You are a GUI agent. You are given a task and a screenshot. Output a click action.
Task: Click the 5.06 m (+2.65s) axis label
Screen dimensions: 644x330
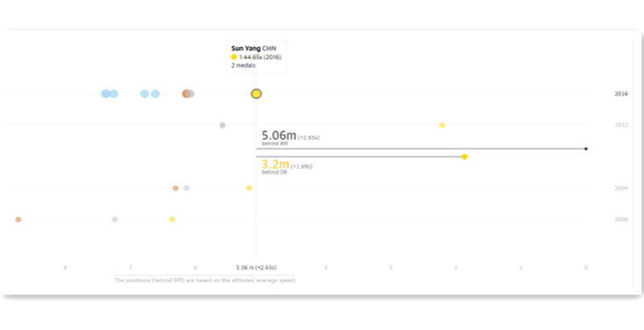click(256, 267)
